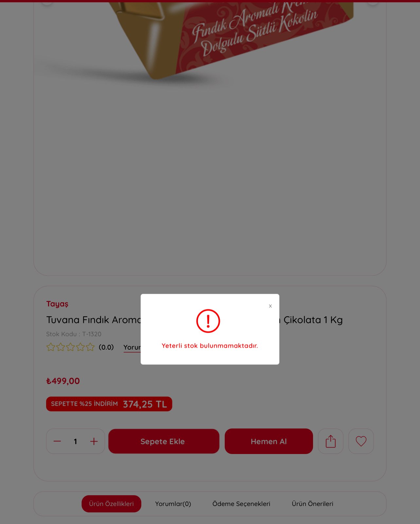Add product to favorites with heart icon
420x524 pixels.
(361, 441)
